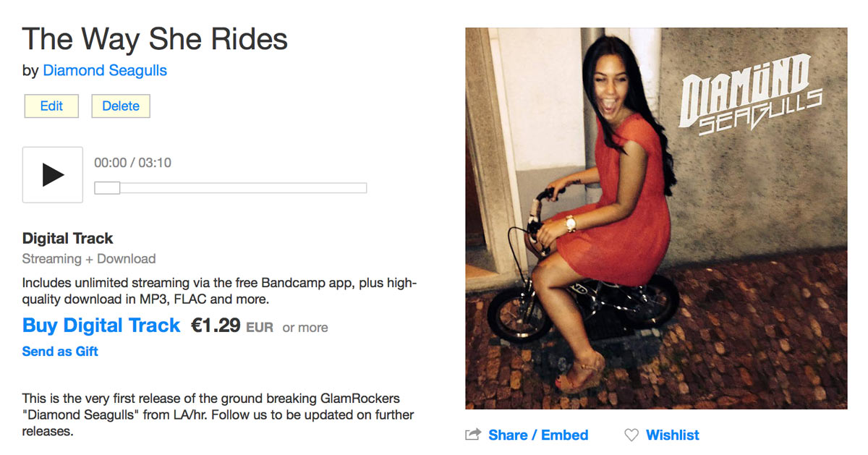The width and height of the screenshot is (868, 455).
Task: Click the Streaming + Download label
Action: pyautogui.click(x=89, y=258)
